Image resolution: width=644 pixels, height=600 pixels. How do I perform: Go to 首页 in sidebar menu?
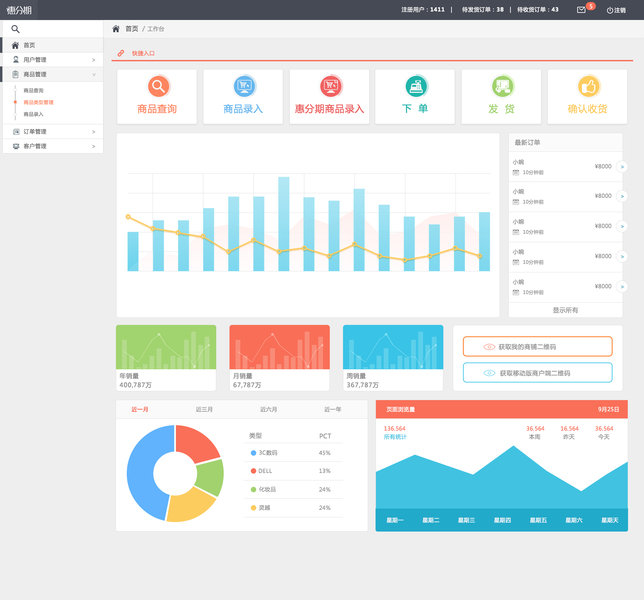(29, 45)
